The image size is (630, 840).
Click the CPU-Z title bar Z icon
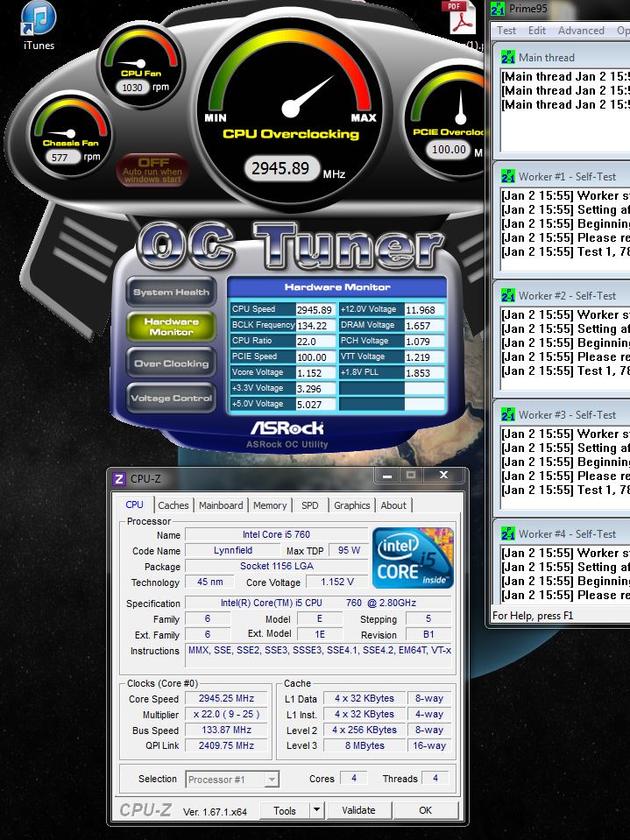(x=119, y=478)
